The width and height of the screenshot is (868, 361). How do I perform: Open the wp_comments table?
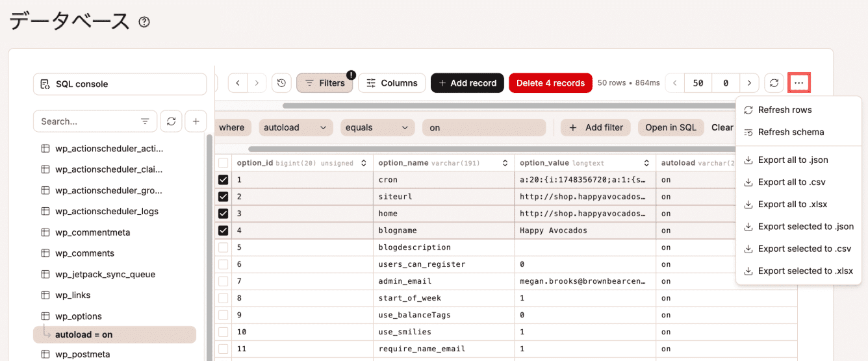[x=84, y=253]
